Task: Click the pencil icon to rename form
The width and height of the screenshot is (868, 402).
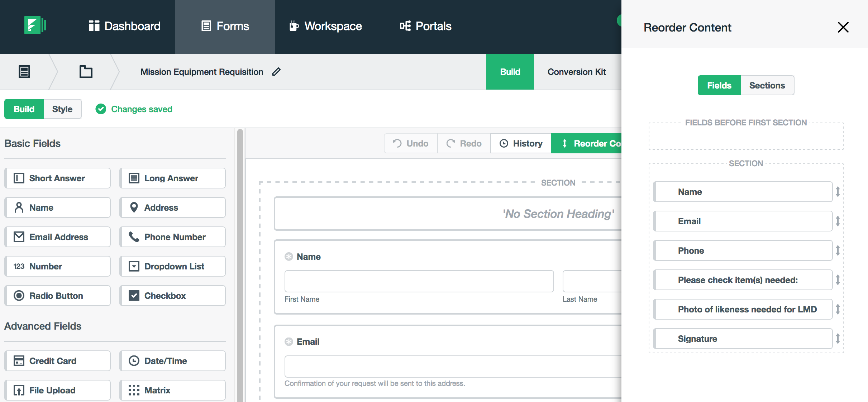Action: [x=276, y=72]
